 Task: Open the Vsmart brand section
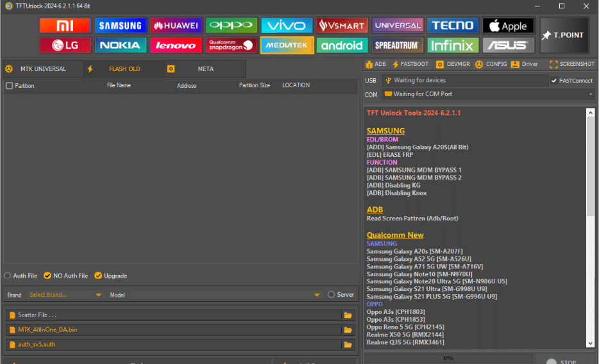click(342, 26)
